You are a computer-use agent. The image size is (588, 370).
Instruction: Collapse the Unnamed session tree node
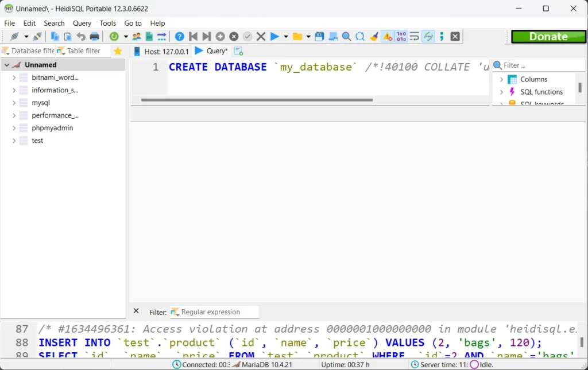(7, 65)
